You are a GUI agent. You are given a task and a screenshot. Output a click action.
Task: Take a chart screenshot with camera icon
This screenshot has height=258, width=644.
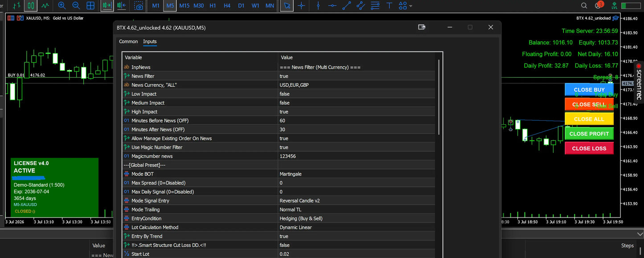[x=139, y=6]
